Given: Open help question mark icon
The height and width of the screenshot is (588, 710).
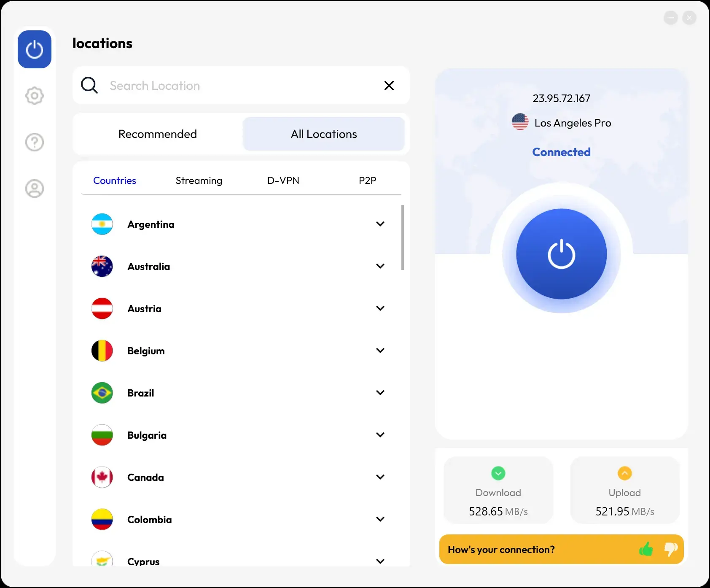Looking at the screenshot, I should (35, 142).
